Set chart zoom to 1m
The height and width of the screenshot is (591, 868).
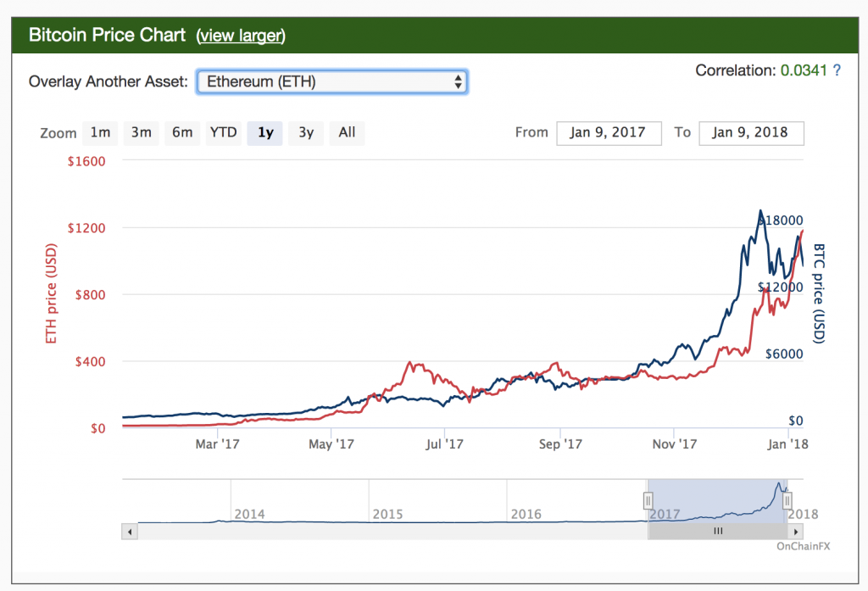(x=100, y=132)
